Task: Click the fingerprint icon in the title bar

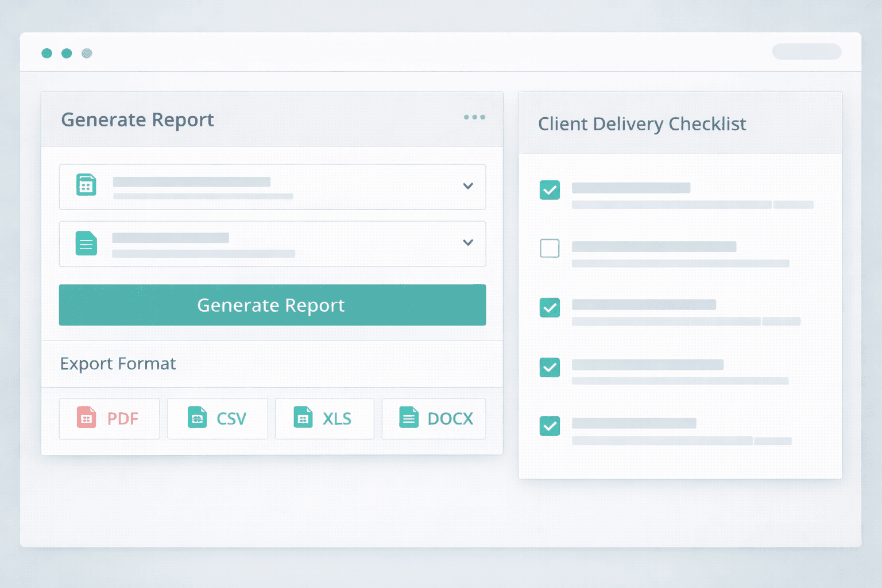Action: (86, 53)
